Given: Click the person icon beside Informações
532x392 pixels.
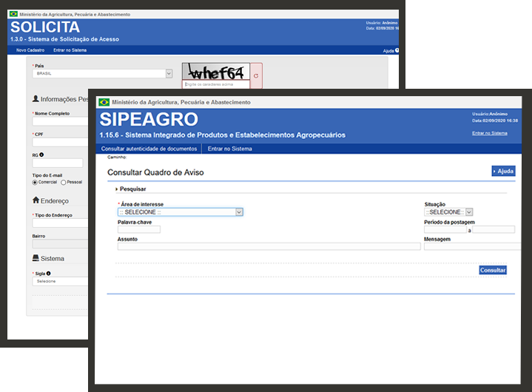Looking at the screenshot, I should click(36, 98).
